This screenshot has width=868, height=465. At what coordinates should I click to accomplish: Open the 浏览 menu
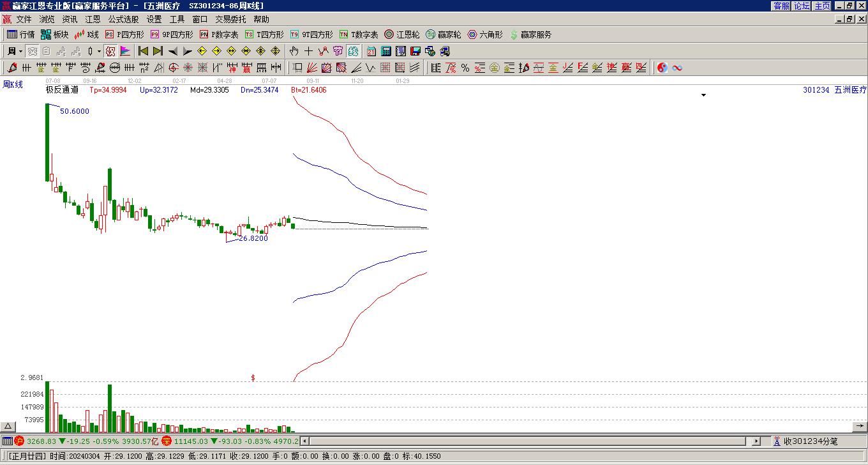click(x=47, y=19)
